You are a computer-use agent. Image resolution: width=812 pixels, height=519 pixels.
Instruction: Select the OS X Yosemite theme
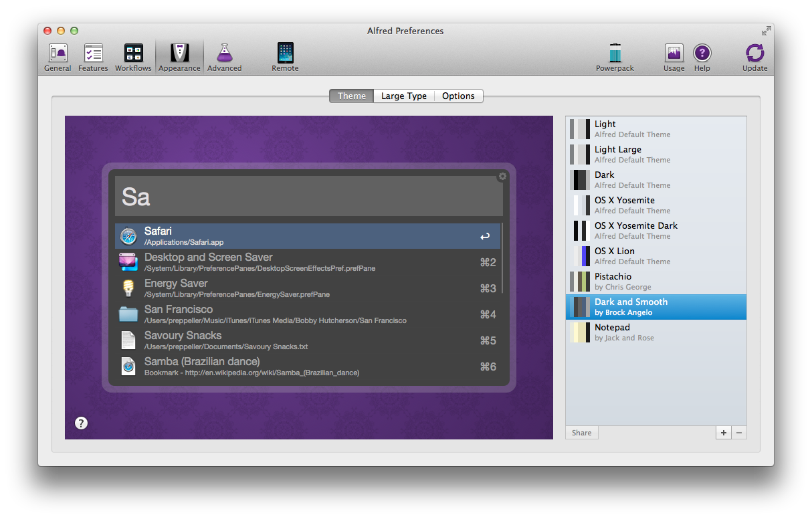tap(656, 205)
